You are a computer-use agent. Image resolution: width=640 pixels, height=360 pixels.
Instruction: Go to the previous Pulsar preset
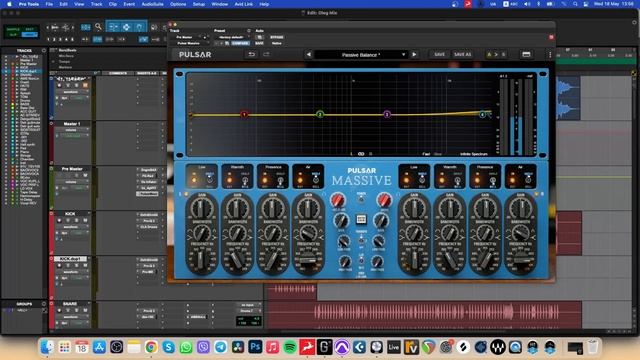click(x=309, y=54)
